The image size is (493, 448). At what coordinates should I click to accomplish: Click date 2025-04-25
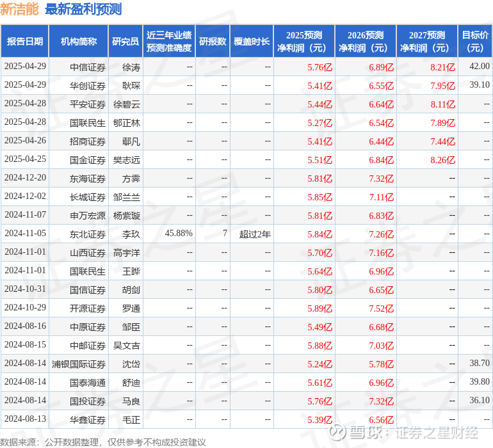[25, 159]
